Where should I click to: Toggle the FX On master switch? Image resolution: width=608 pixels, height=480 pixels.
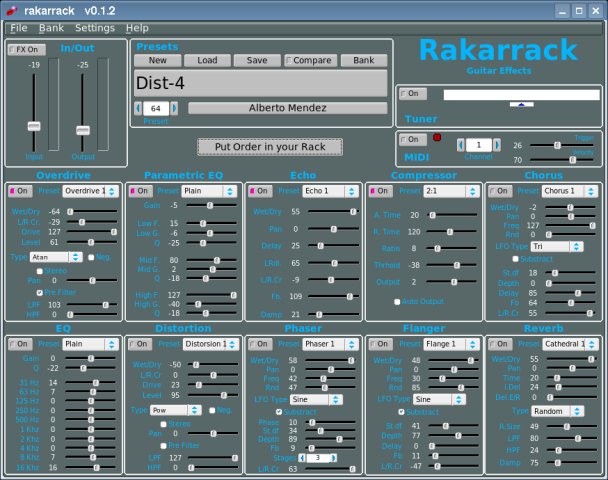tap(26, 49)
